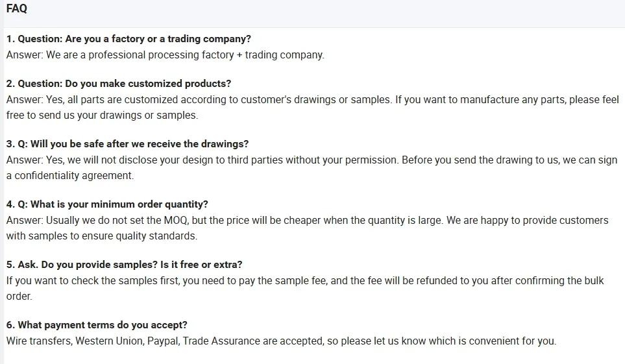Select question 4 about minimum order quantity

107,204
